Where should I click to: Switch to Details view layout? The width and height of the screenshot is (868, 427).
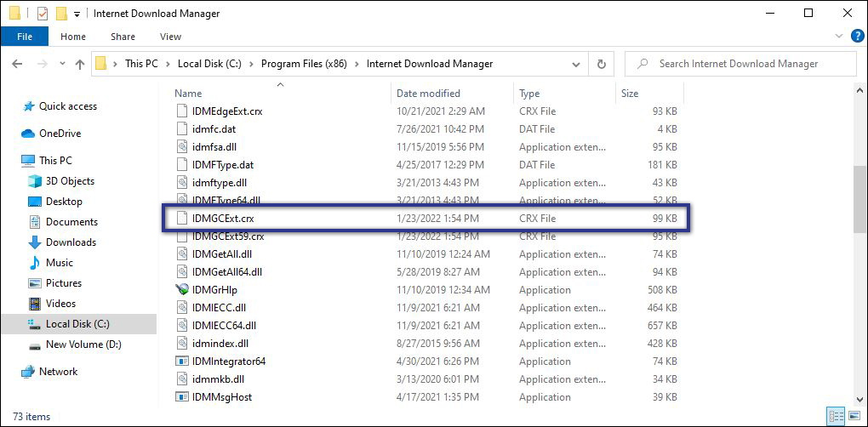[x=837, y=416]
